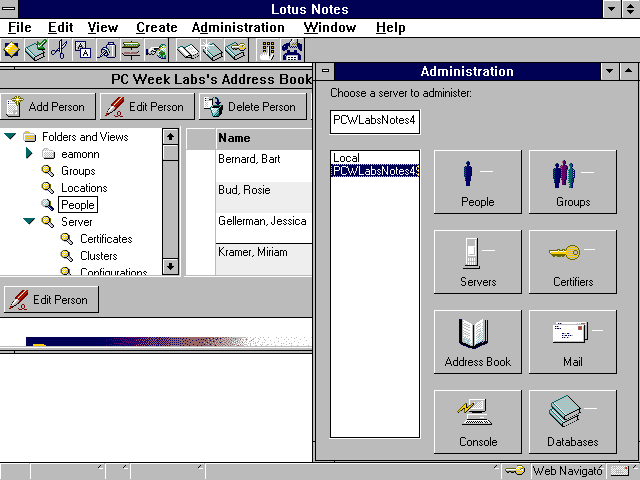Click the book with key SmartIcon
Screen dimensions: 640x480
236,50
